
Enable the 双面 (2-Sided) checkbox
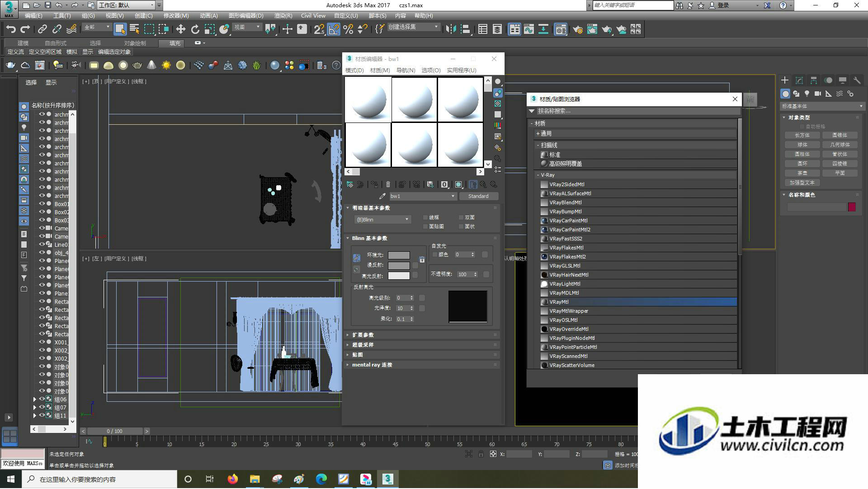coord(461,217)
